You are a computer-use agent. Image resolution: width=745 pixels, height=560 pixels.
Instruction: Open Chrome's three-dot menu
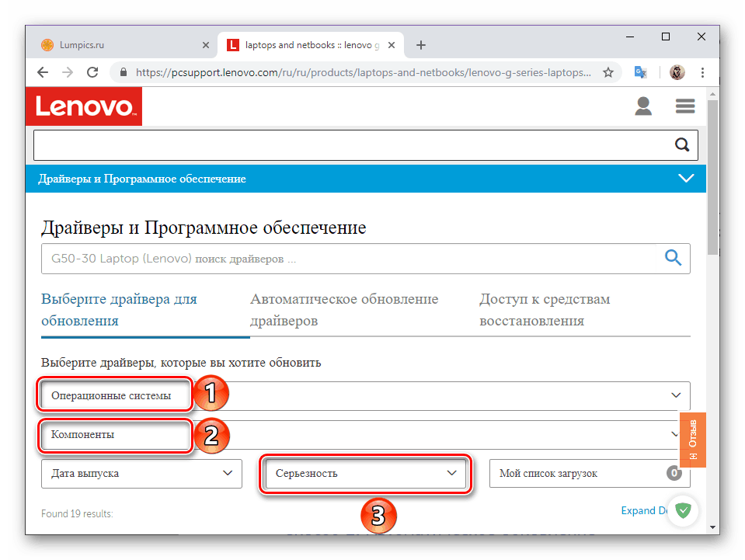pyautogui.click(x=702, y=72)
